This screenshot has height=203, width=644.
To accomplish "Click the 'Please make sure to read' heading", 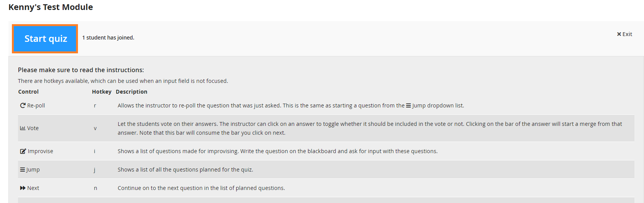I will pos(81,70).
